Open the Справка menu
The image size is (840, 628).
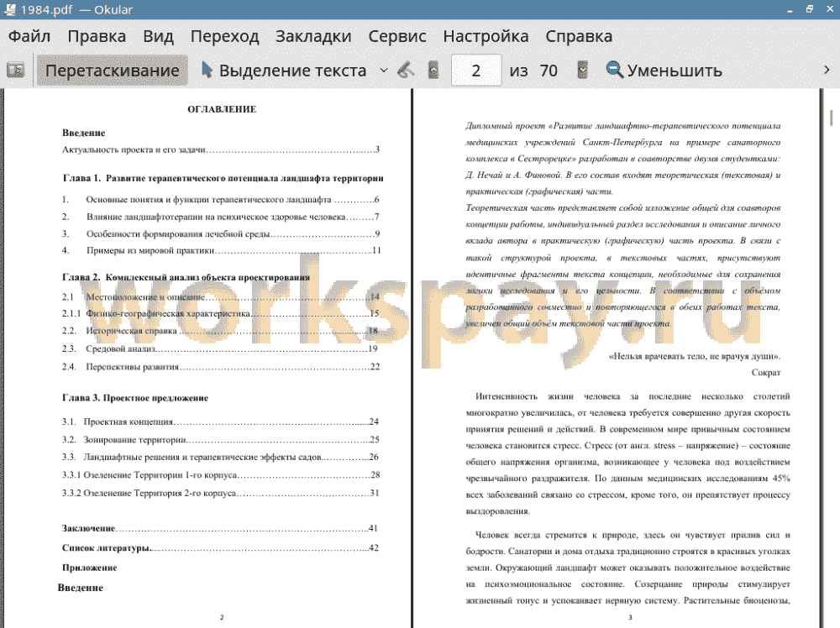(x=579, y=36)
